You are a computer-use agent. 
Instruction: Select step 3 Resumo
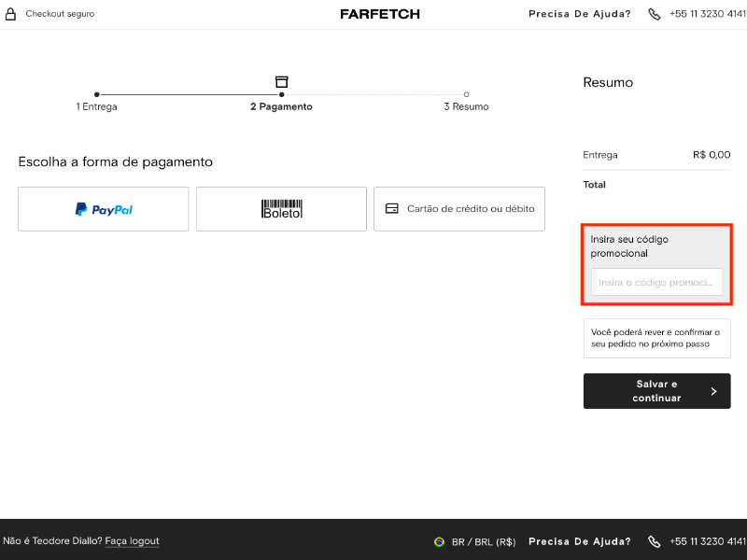tap(466, 106)
